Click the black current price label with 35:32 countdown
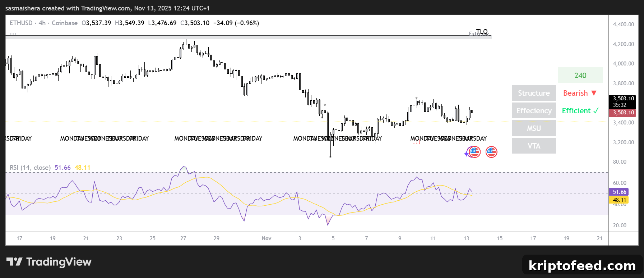Viewport: 644px width, 278px height. (x=622, y=102)
